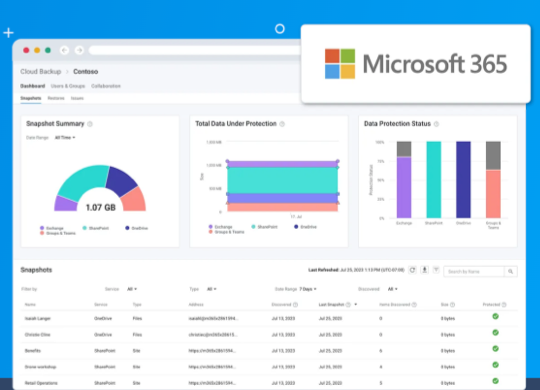
Task: Click the Discovered column info icon
Action: 295,305
